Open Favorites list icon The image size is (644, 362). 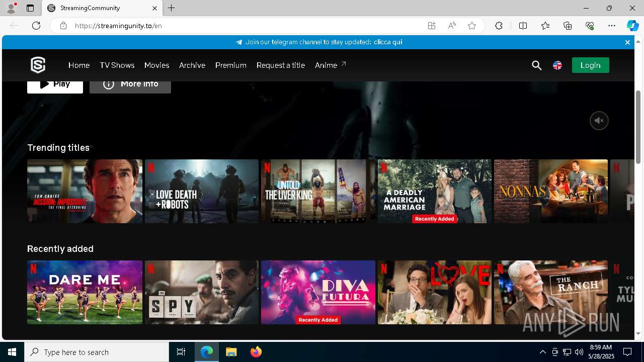point(545,26)
